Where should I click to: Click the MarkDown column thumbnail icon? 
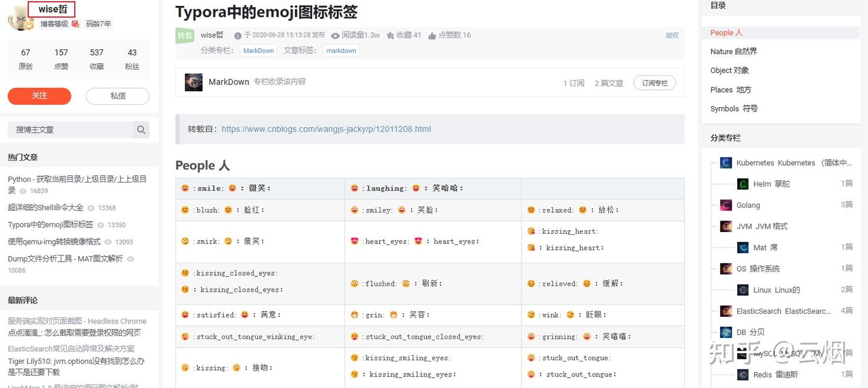point(193,83)
